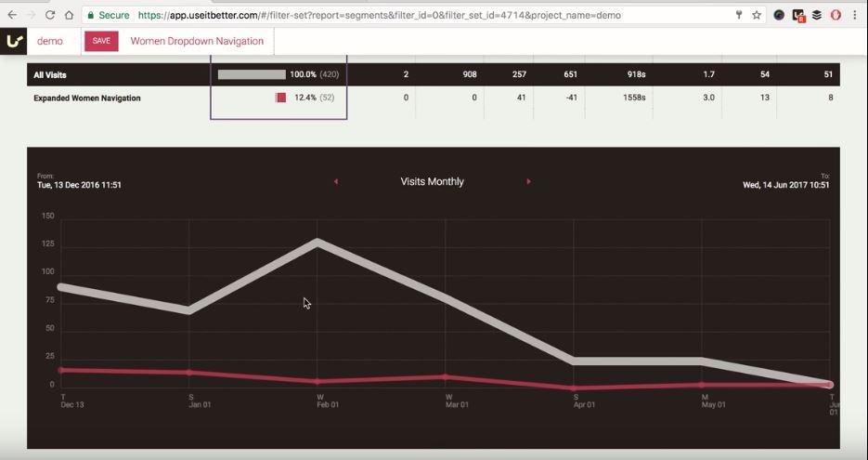This screenshot has width=868, height=460.
Task: Click the 1558s duration cell
Action: [x=634, y=98]
